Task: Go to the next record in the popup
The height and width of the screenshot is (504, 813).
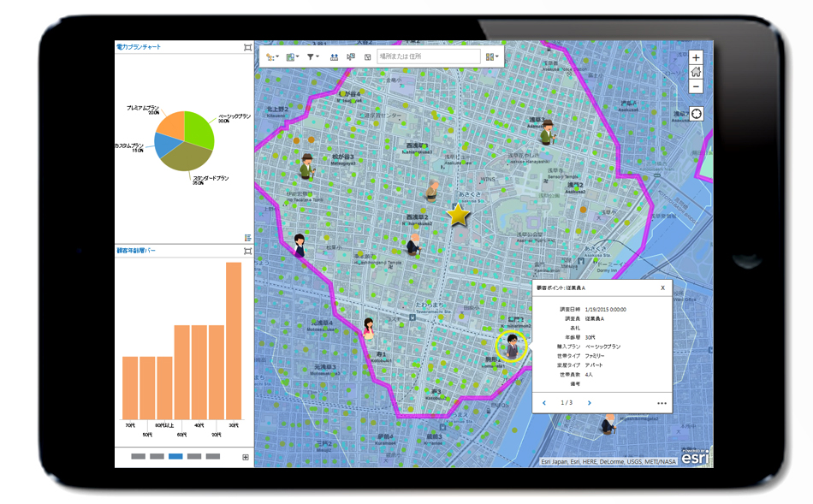Action: coord(589,402)
